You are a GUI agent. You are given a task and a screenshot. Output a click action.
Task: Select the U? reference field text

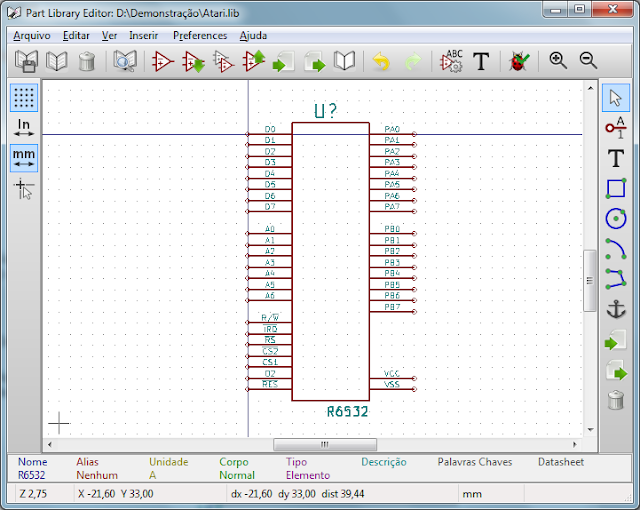(325, 111)
